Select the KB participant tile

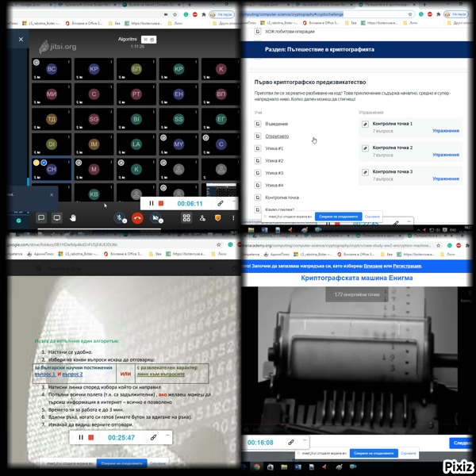coord(94,194)
